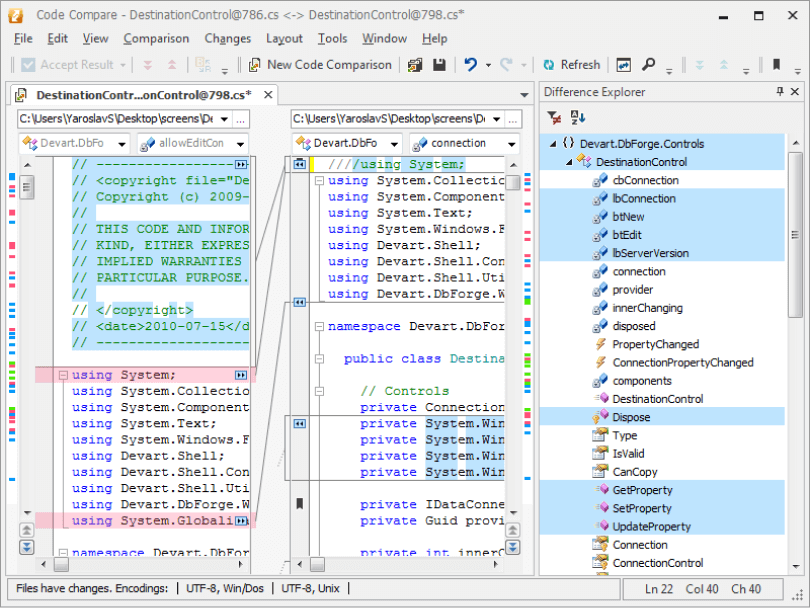Screen dimensions: 810x608
Task: Toggle the bookmark toolbar icon
Action: [x=776, y=65]
